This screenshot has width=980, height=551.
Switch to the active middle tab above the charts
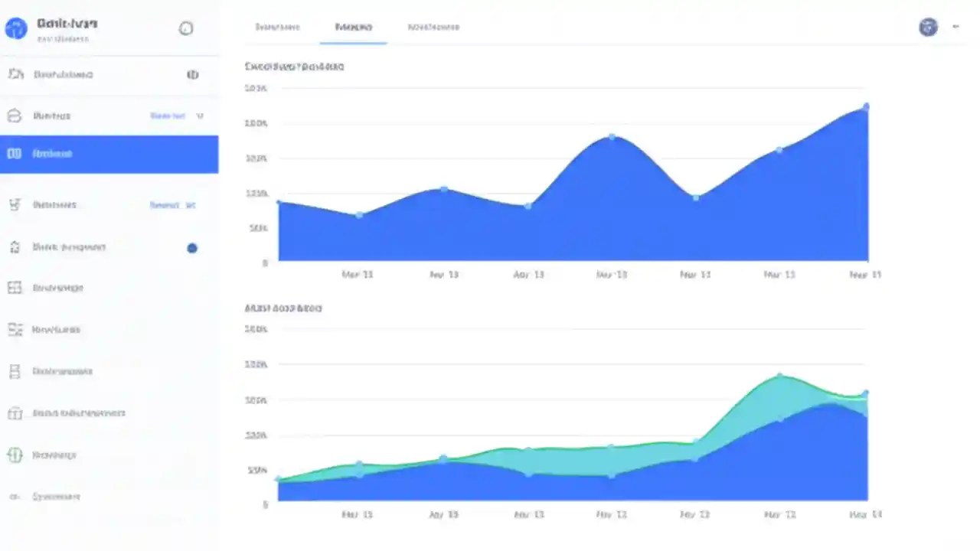tap(353, 27)
